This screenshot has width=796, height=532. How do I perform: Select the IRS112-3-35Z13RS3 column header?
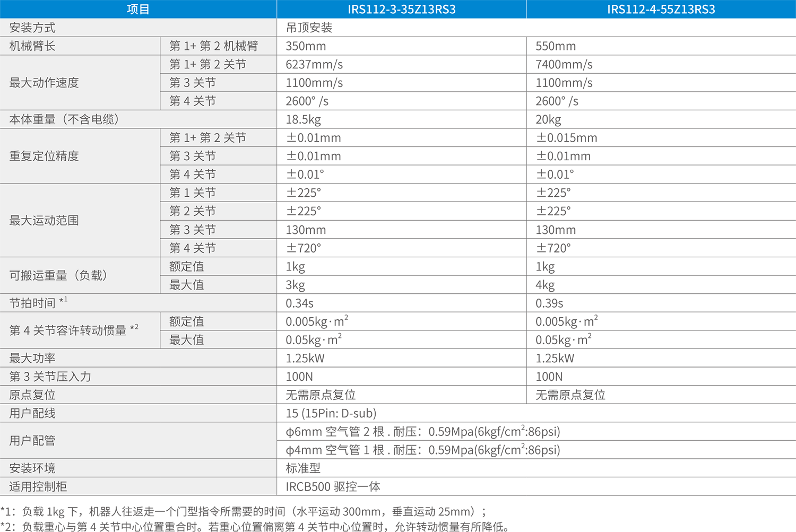coord(402,9)
